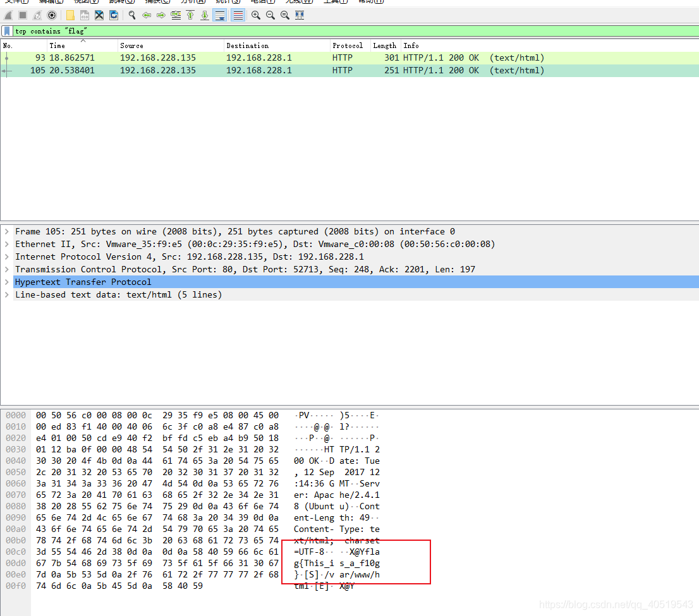The image size is (699, 616).
Task: Expand the Frame 105 tree node
Action: 7,232
